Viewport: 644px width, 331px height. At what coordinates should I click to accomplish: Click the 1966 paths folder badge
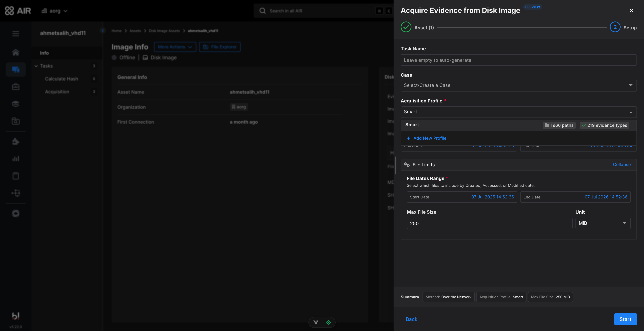(x=559, y=125)
